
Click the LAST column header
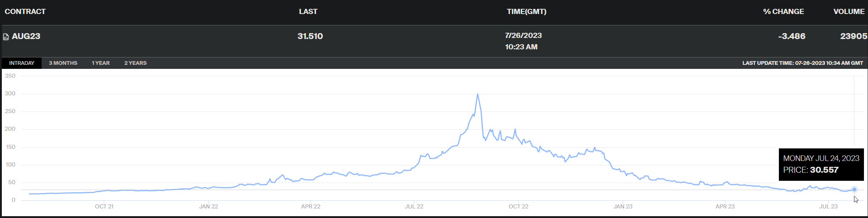tap(308, 11)
